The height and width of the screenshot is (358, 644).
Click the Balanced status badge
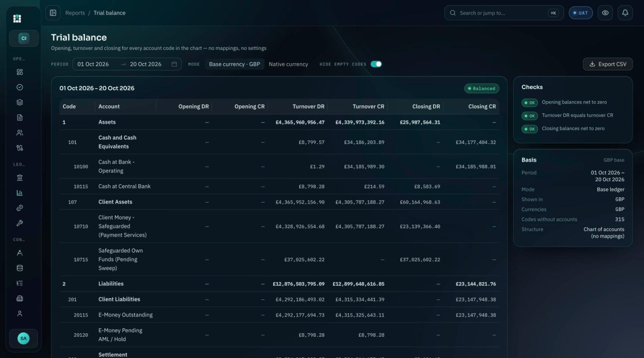[x=481, y=88]
